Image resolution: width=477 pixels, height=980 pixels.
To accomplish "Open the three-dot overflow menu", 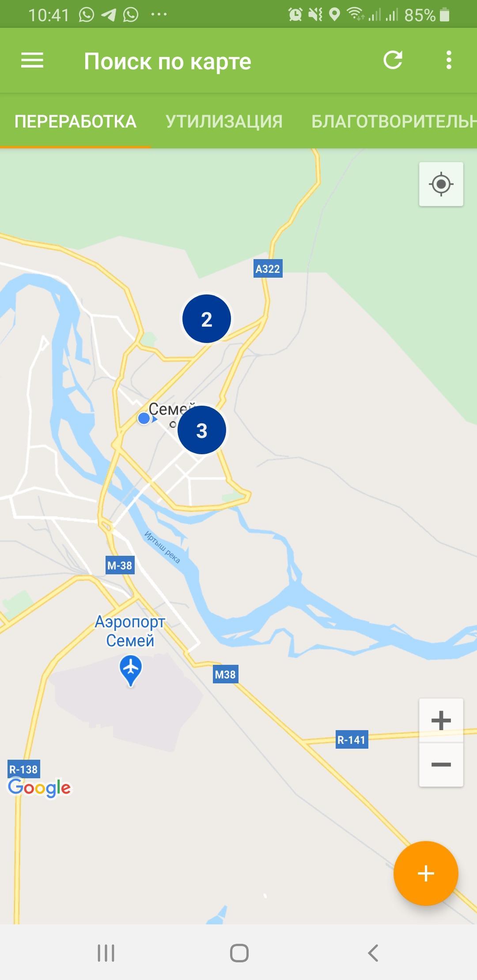I will pyautogui.click(x=449, y=60).
